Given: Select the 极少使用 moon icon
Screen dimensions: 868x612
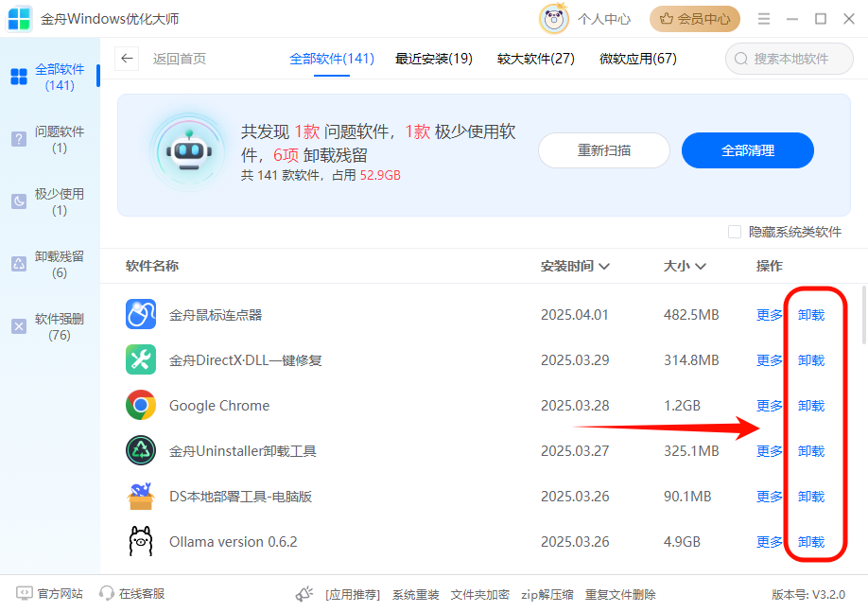Looking at the screenshot, I should click(x=19, y=201).
